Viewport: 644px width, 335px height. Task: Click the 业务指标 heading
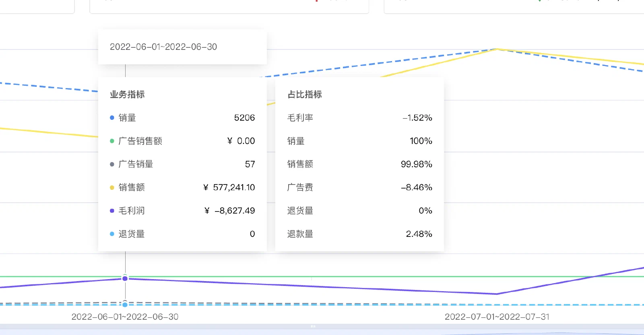(x=127, y=95)
